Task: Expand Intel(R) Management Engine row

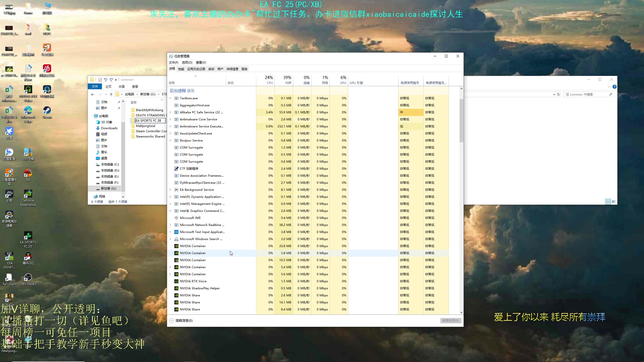Action: pyautogui.click(x=170, y=204)
